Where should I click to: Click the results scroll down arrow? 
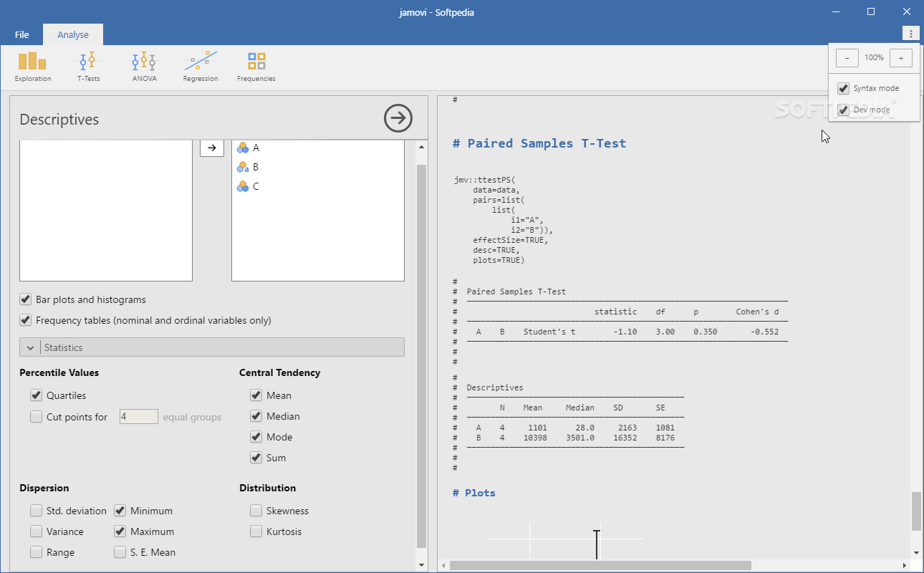[x=916, y=553]
